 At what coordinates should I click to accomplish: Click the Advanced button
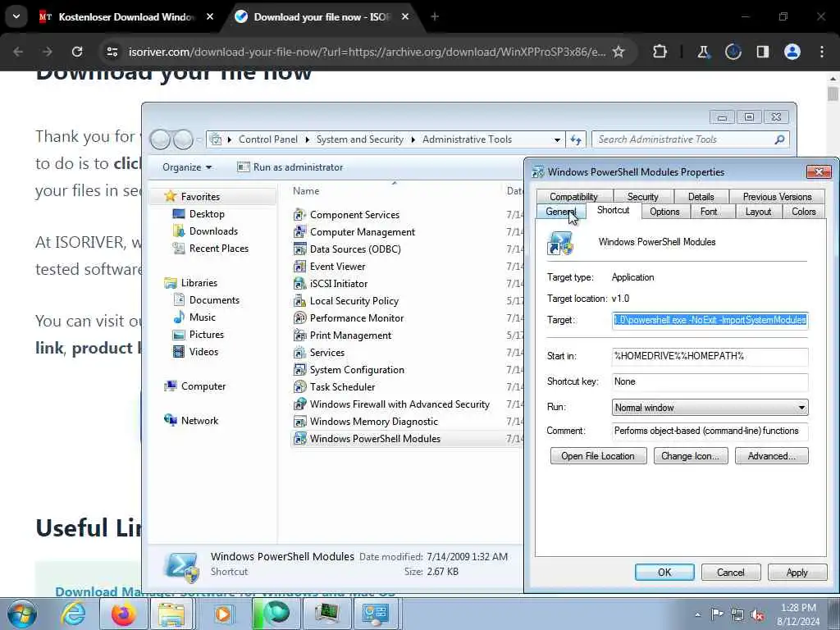pos(771,456)
